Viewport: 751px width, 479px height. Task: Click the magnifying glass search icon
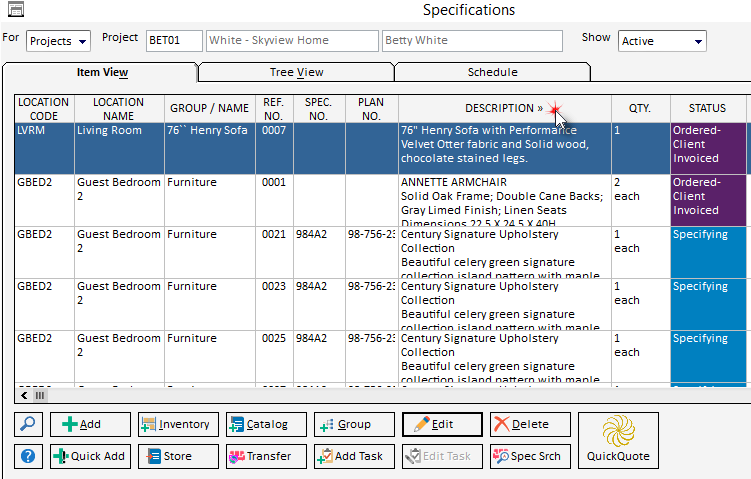pyautogui.click(x=28, y=424)
